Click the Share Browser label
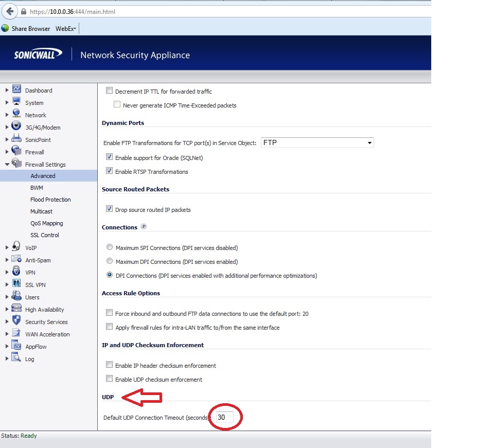This screenshot has width=494, height=448. click(x=31, y=28)
